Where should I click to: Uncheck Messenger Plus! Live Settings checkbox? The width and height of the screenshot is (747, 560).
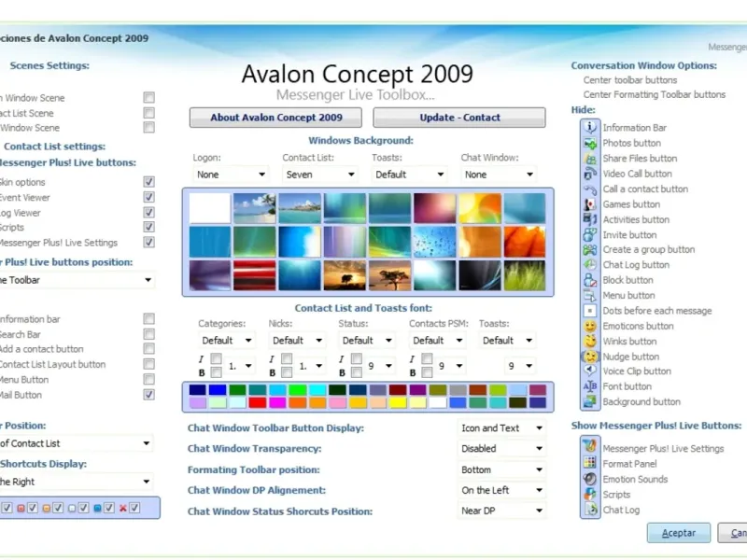tap(148, 243)
